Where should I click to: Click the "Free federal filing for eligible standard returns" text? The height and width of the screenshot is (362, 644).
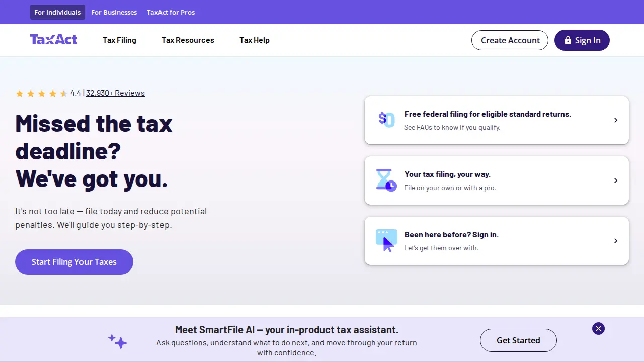pos(488,114)
